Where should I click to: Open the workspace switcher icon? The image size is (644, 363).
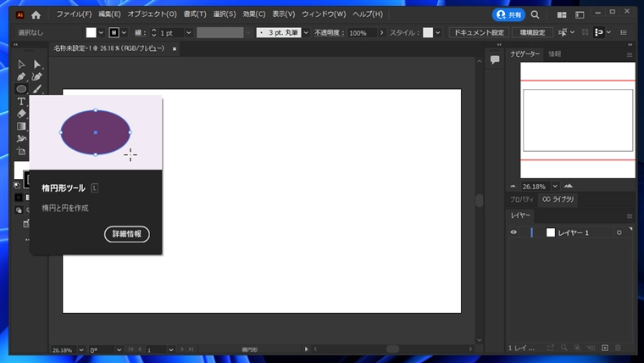[580, 14]
